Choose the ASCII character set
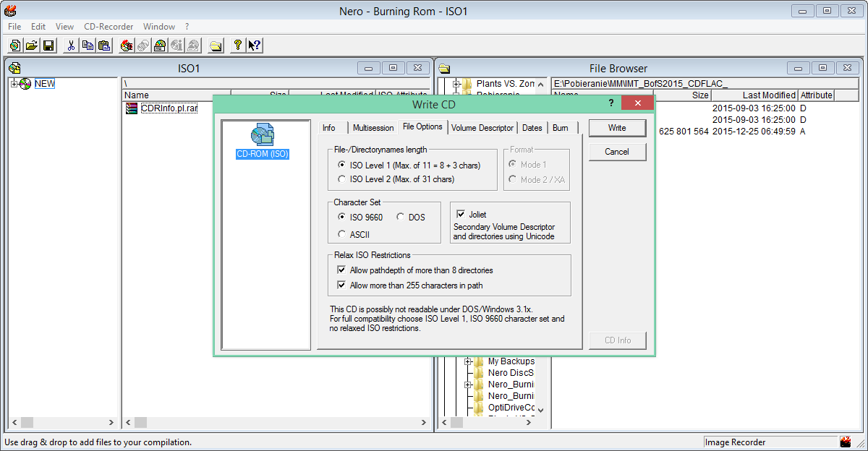Image resolution: width=868 pixels, height=451 pixels. point(342,234)
